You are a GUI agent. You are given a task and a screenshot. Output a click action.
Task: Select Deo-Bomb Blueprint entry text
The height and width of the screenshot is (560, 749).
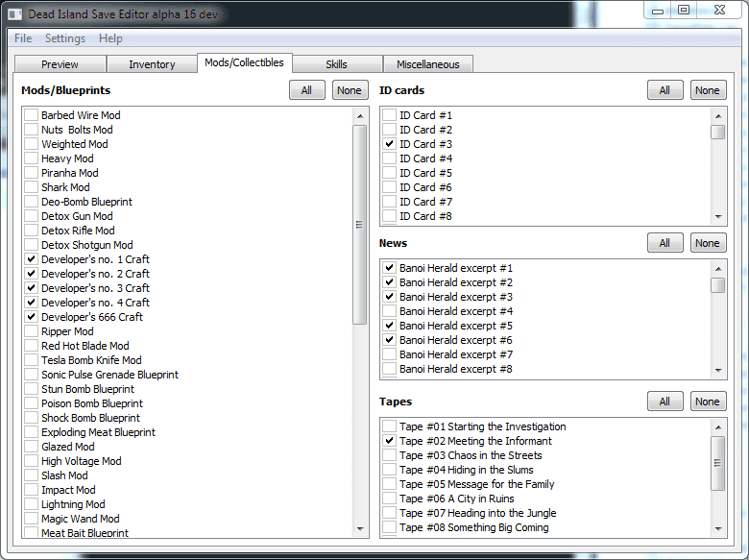(86, 202)
